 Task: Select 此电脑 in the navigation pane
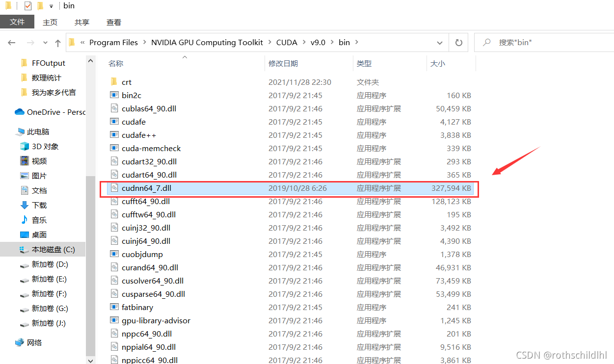point(38,131)
